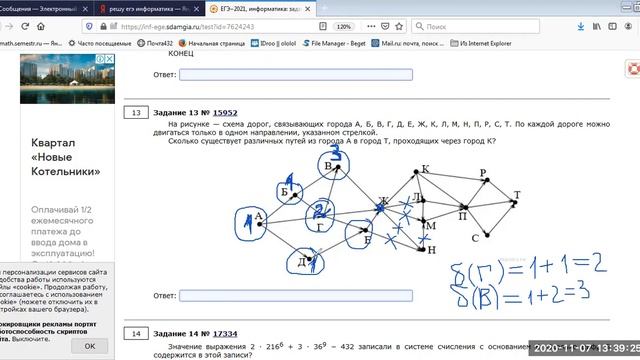640x360 pixels.
Task: Open Из Internet Explorer bookmarks folder
Action: point(481,43)
